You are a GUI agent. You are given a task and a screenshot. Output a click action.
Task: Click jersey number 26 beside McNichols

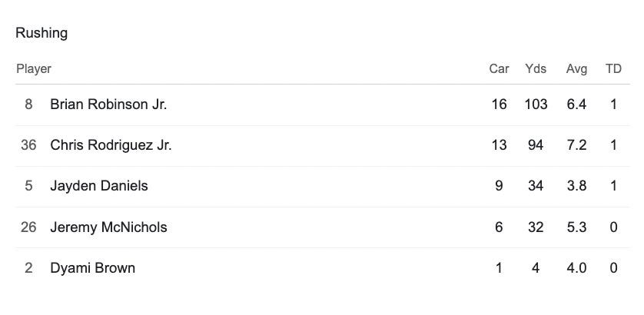pyautogui.click(x=28, y=227)
